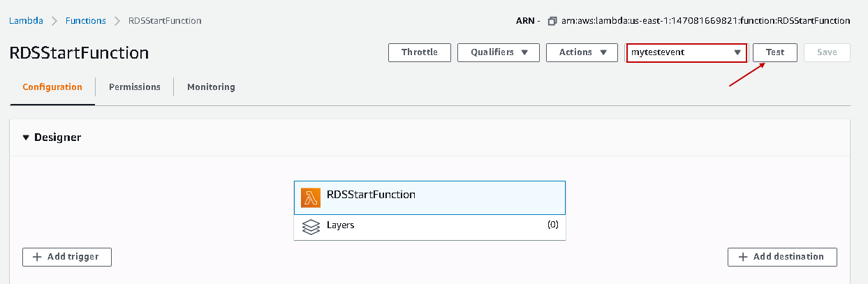868x284 pixels.
Task: Click the function ARN text
Action: (x=705, y=21)
